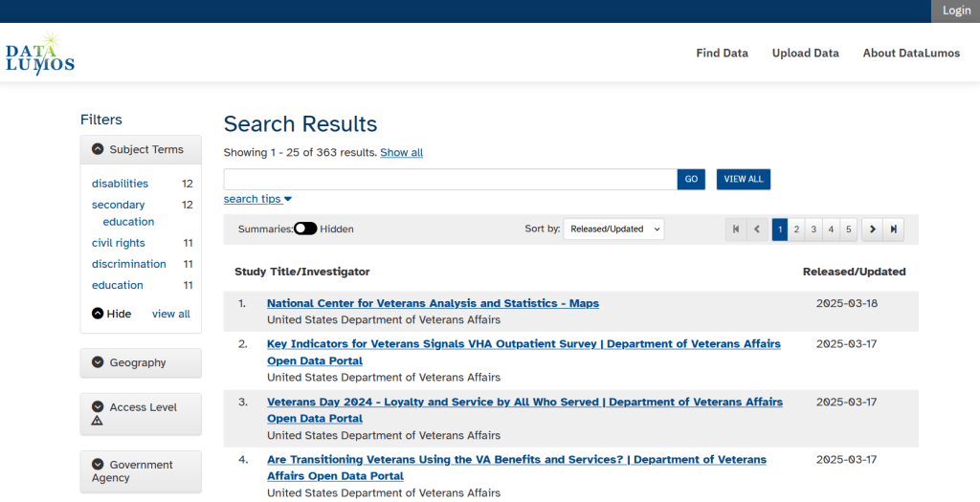Go to first page of results
The height and width of the screenshot is (502, 980).
(736, 229)
